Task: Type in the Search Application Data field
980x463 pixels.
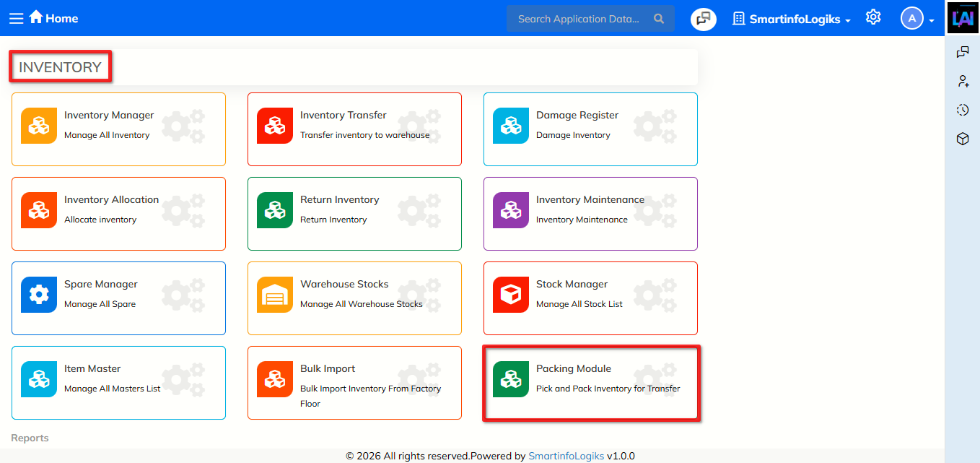Action: pyautogui.click(x=578, y=19)
